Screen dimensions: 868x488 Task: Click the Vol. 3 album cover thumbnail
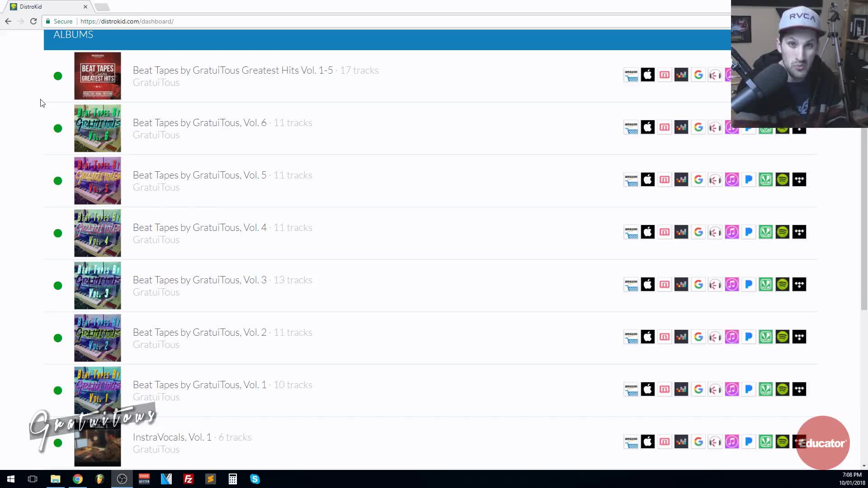[98, 286]
